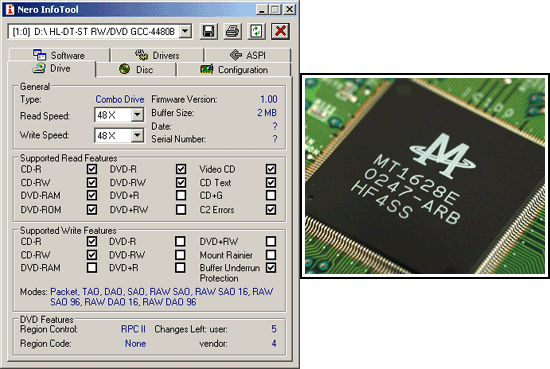Click user changes left value 5
This screenshot has height=369, width=550.
pos(274,329)
